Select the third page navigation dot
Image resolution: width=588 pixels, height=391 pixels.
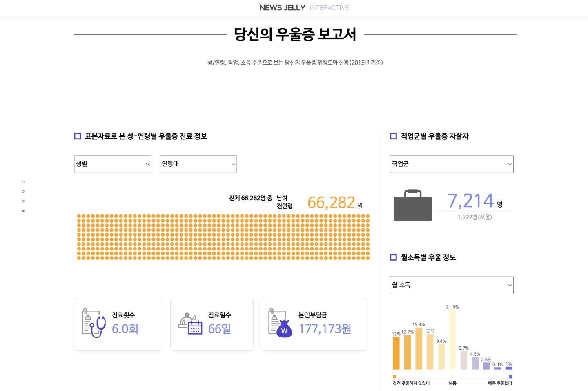tap(23, 201)
